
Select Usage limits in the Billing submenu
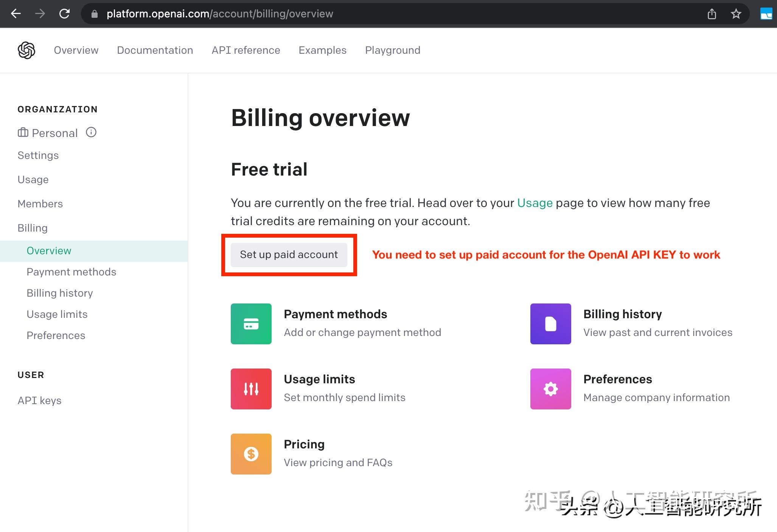[57, 314]
